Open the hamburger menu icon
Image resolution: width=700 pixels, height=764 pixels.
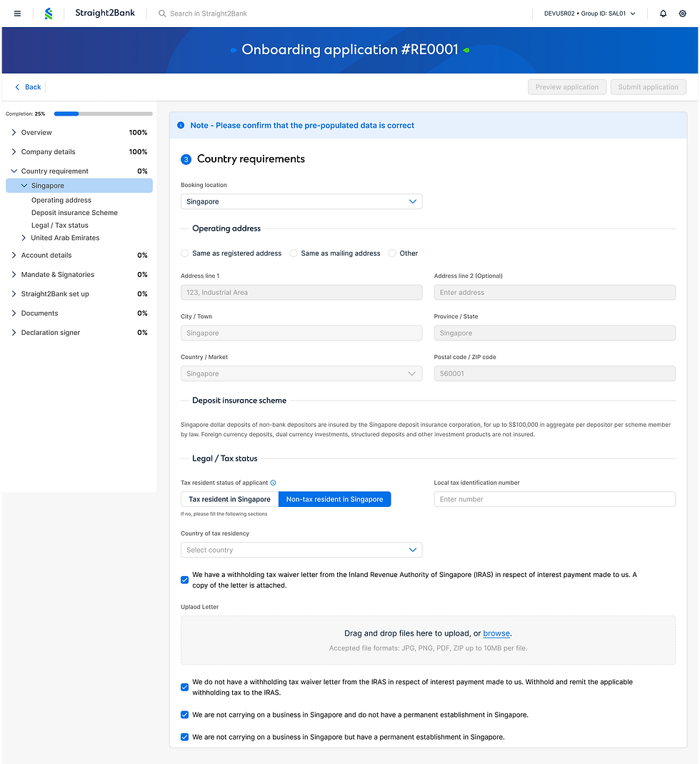17,14
